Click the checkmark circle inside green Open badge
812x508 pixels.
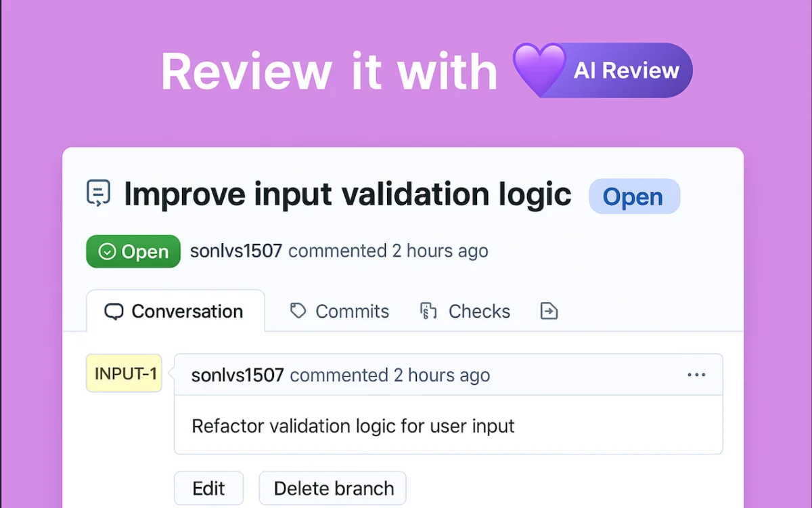[107, 251]
